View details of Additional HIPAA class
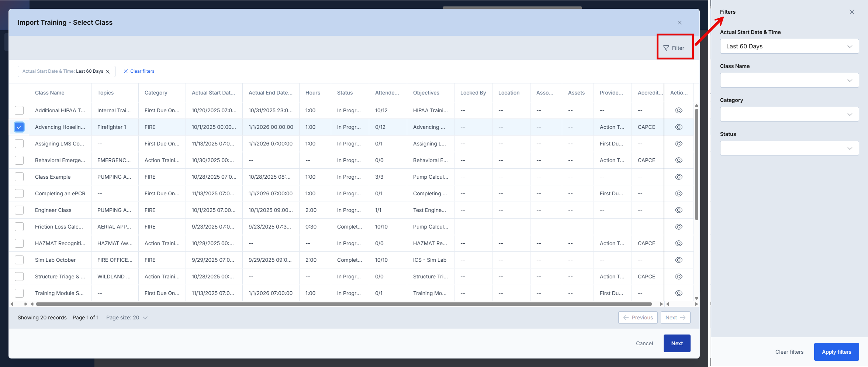Screen dimensions: 868x367 pos(678,110)
